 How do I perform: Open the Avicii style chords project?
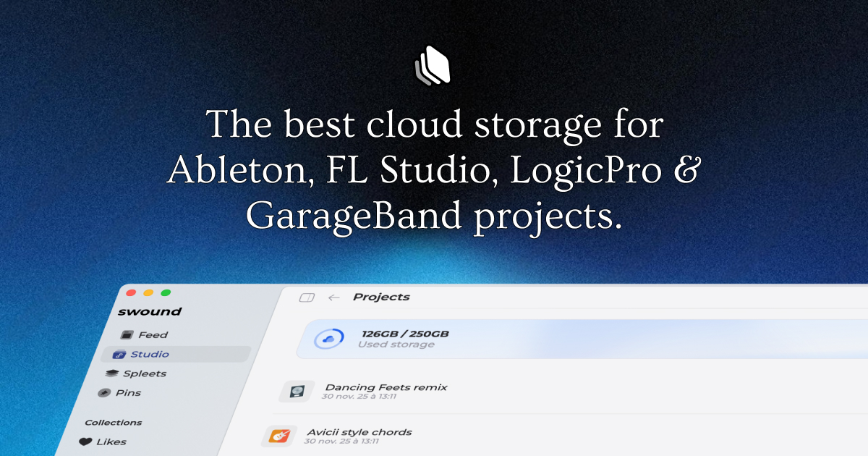tap(359, 432)
